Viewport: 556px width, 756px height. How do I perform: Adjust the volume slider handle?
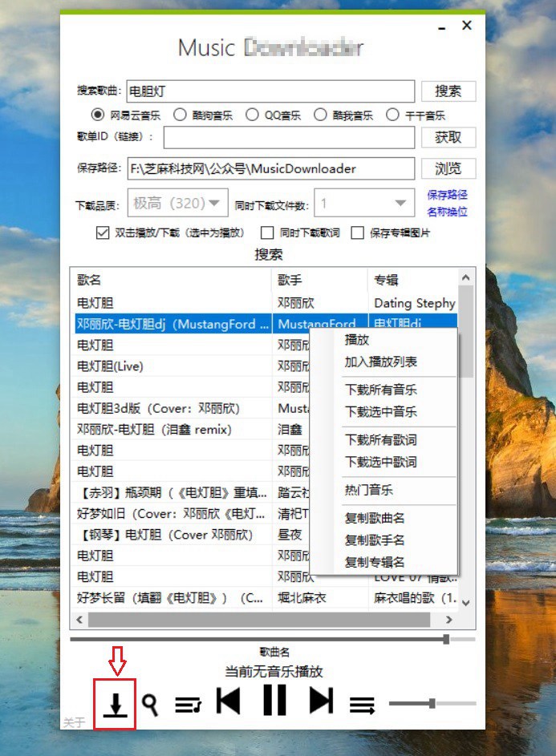(x=432, y=703)
